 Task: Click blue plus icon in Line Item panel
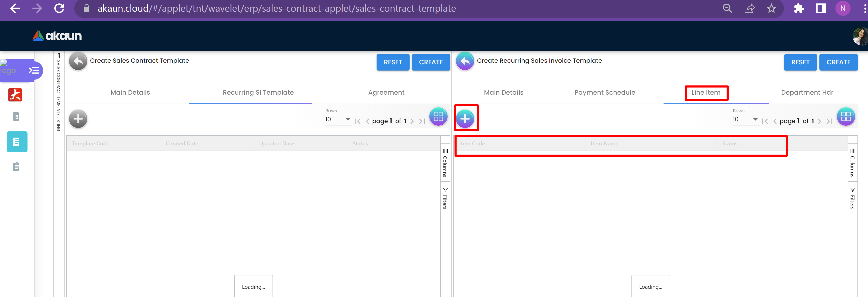(x=465, y=119)
